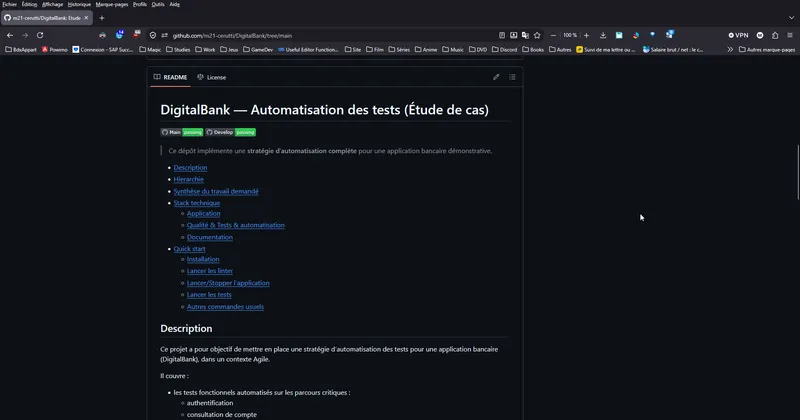Open the extensions puzzle icon
Image resolution: width=800 pixels, height=420 pixels.
point(775,35)
